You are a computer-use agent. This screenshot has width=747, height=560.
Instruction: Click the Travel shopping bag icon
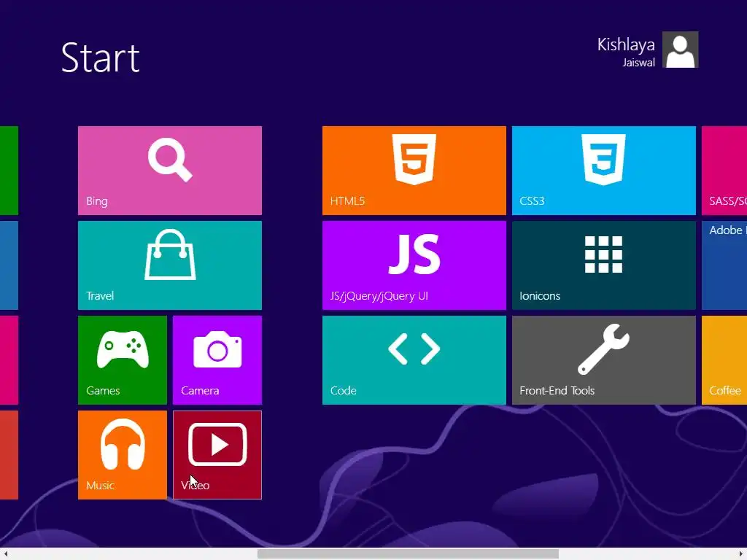[170, 254]
